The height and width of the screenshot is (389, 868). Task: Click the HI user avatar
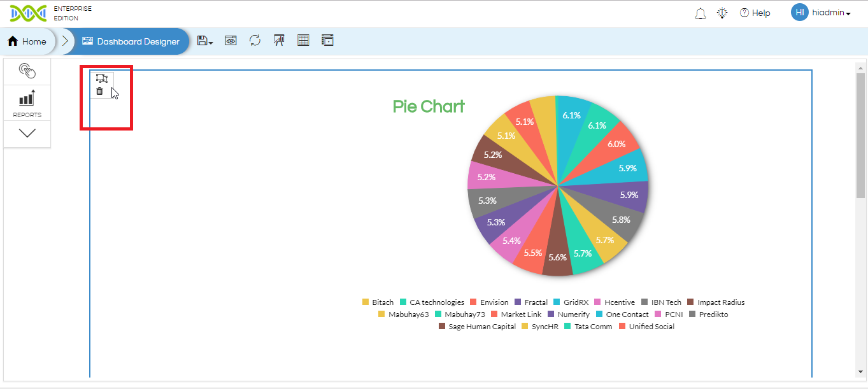(x=800, y=12)
